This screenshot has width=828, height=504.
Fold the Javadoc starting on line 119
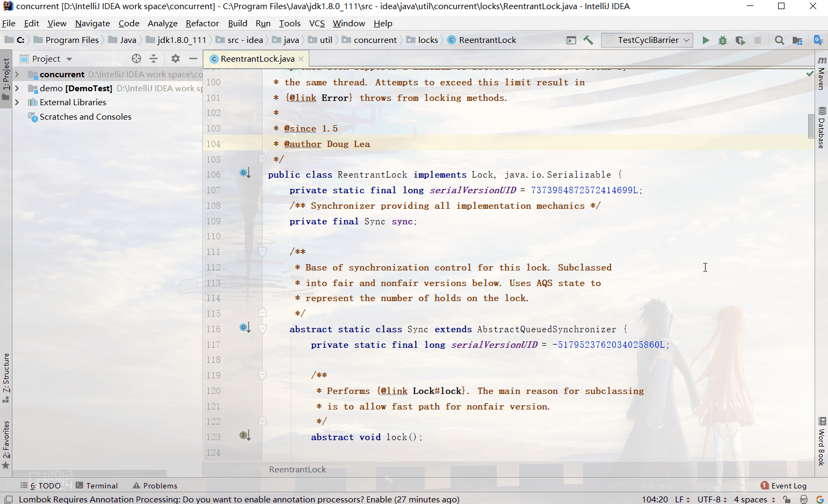click(263, 375)
